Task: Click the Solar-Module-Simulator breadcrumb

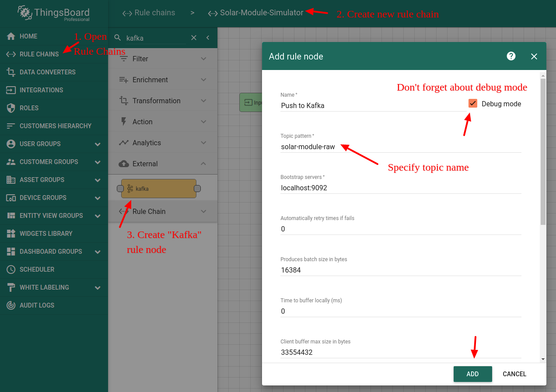Action: click(x=255, y=13)
